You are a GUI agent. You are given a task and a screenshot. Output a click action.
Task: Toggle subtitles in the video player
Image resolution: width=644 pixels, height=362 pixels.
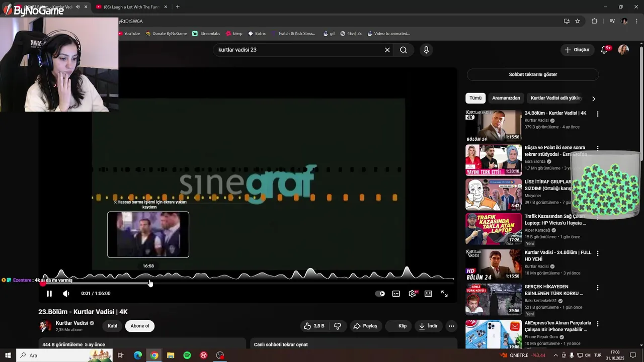tap(396, 294)
